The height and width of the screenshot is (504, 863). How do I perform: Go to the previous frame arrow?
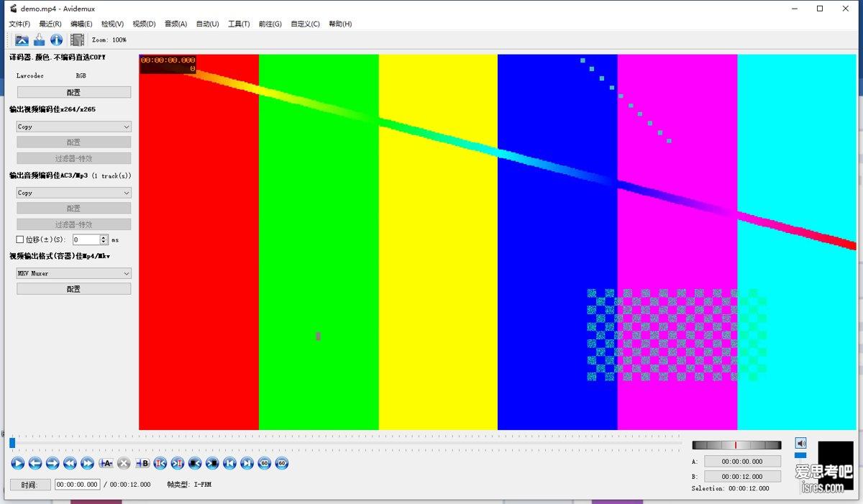click(35, 464)
